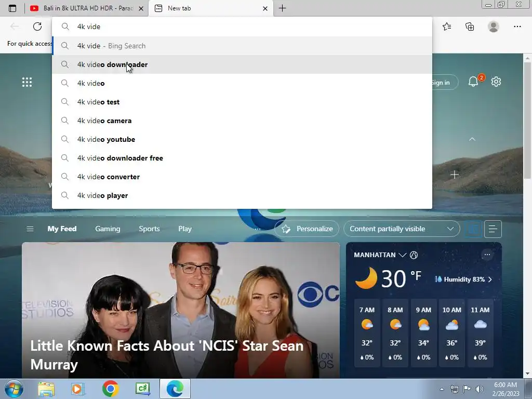The height and width of the screenshot is (399, 532).
Task: Add a quick link with plus icon
Action: [454, 175]
